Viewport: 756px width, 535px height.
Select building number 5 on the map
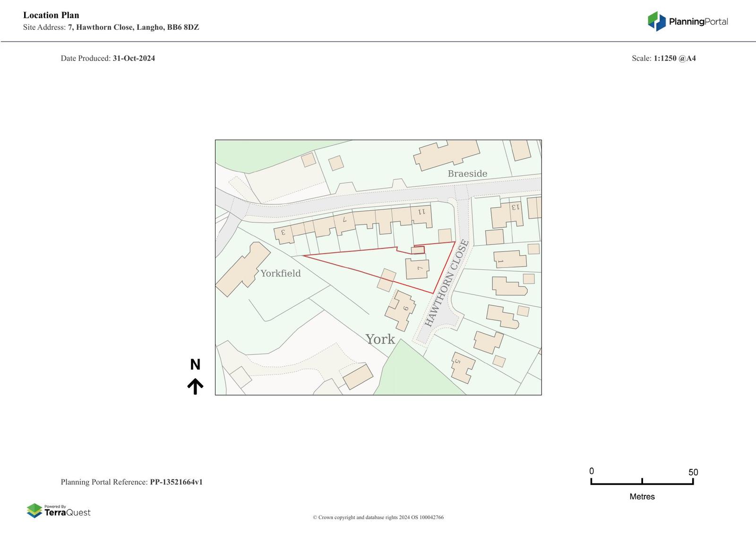click(x=462, y=367)
